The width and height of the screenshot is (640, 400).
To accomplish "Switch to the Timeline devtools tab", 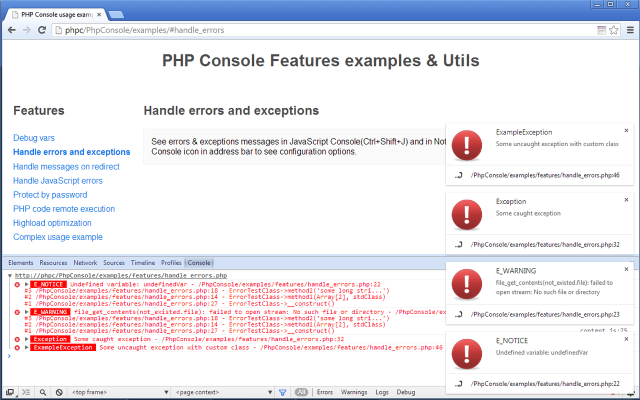I will pos(143,262).
